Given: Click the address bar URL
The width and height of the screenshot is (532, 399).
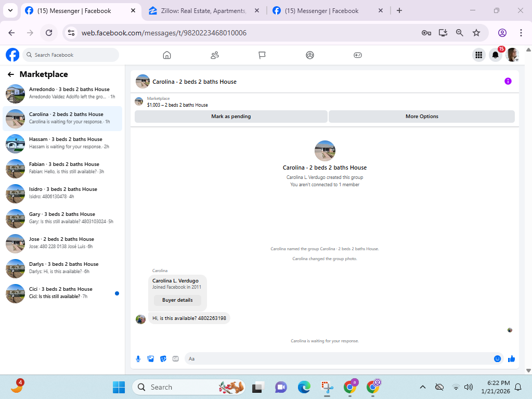Looking at the screenshot, I should (x=164, y=33).
